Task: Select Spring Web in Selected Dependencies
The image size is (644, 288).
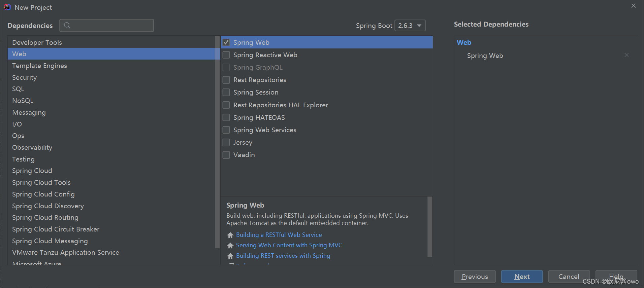Action: click(x=485, y=56)
